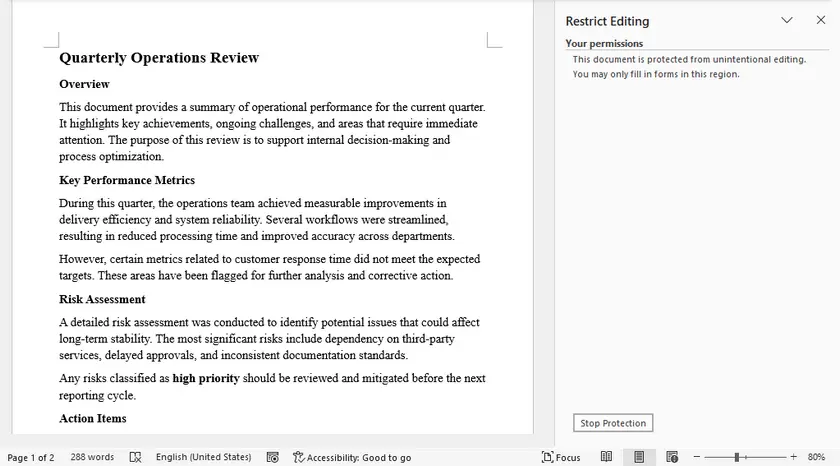Open word count from 288 words
Image resolution: width=840 pixels, height=466 pixels.
pyautogui.click(x=92, y=457)
